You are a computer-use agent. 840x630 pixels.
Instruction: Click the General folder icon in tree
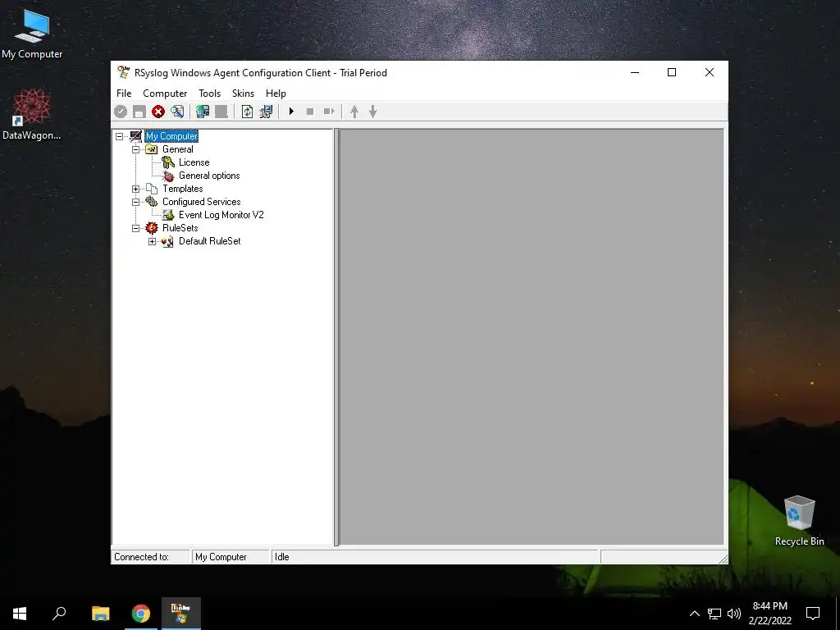tap(152, 149)
